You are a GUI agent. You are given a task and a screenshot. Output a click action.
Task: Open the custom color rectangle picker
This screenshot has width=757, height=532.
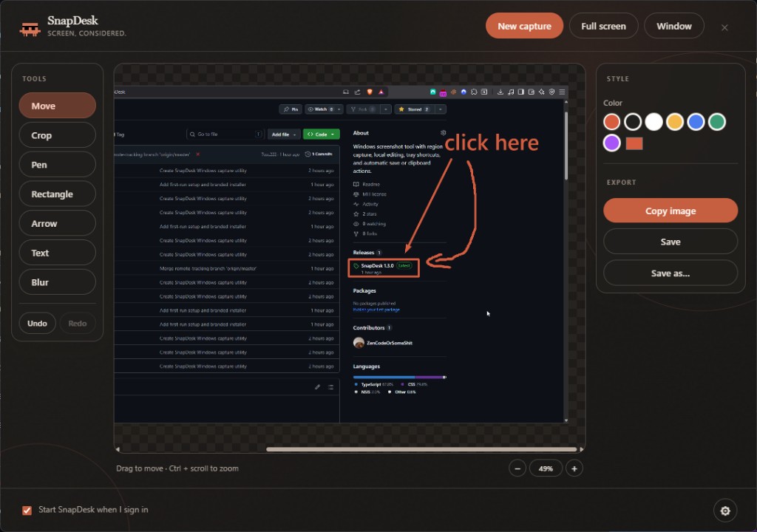click(634, 143)
